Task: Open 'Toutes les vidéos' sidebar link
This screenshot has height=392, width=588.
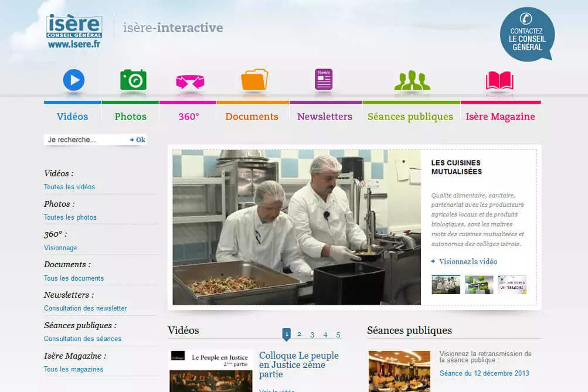Action: pyautogui.click(x=69, y=187)
